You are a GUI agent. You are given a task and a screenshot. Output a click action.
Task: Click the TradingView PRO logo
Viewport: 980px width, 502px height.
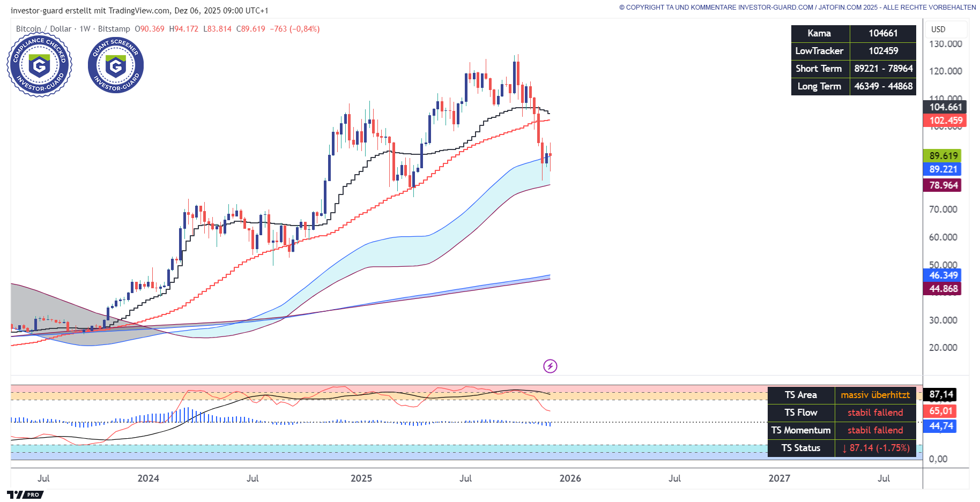tap(25, 494)
